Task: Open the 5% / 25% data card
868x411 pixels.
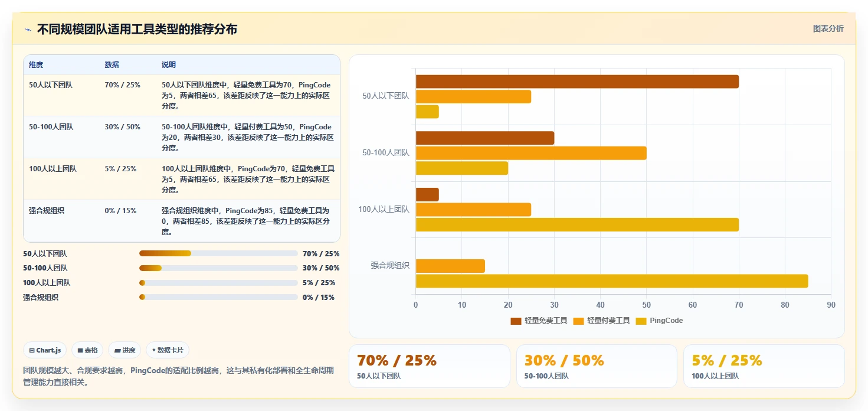Action: [x=764, y=366]
